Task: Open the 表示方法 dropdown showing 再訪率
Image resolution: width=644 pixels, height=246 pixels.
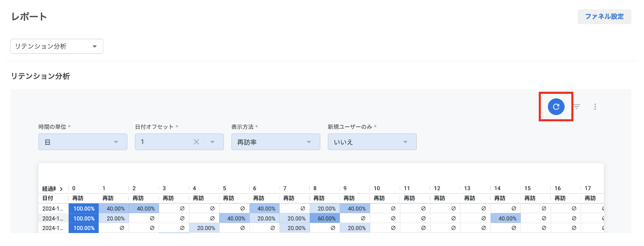Action: pos(276,142)
